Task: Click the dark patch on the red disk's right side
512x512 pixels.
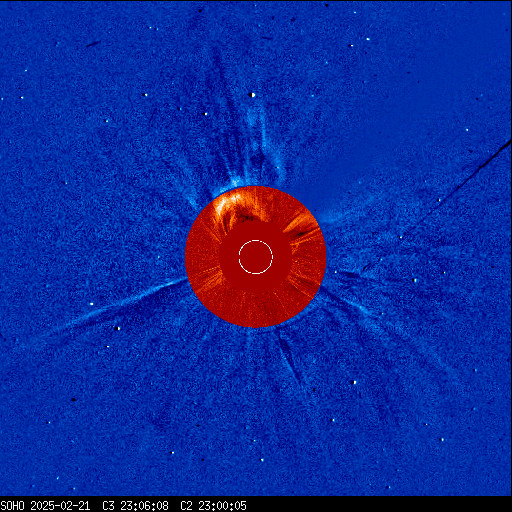Action: [x=302, y=234]
